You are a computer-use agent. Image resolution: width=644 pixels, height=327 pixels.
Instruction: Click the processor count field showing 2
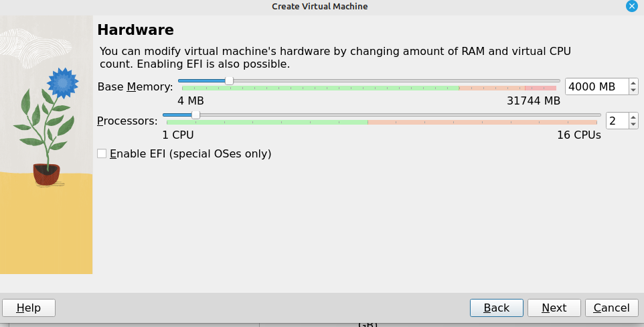click(x=617, y=121)
